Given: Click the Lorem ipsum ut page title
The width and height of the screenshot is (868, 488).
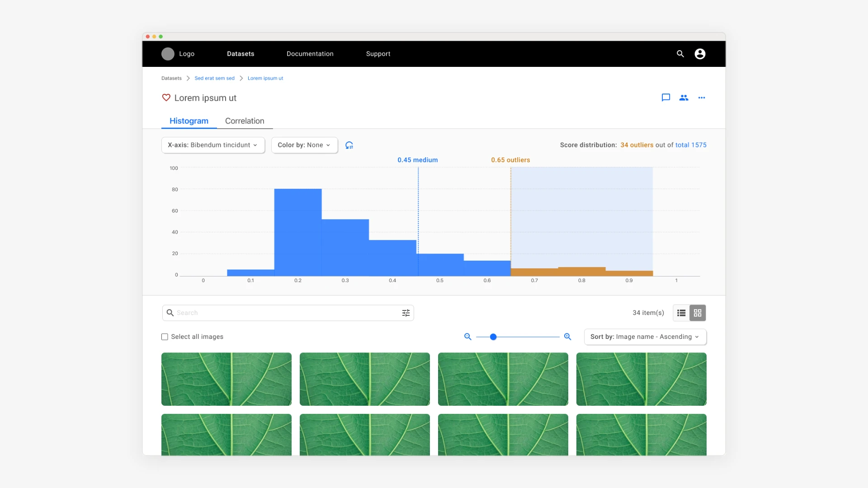Looking at the screenshot, I should 205,98.
